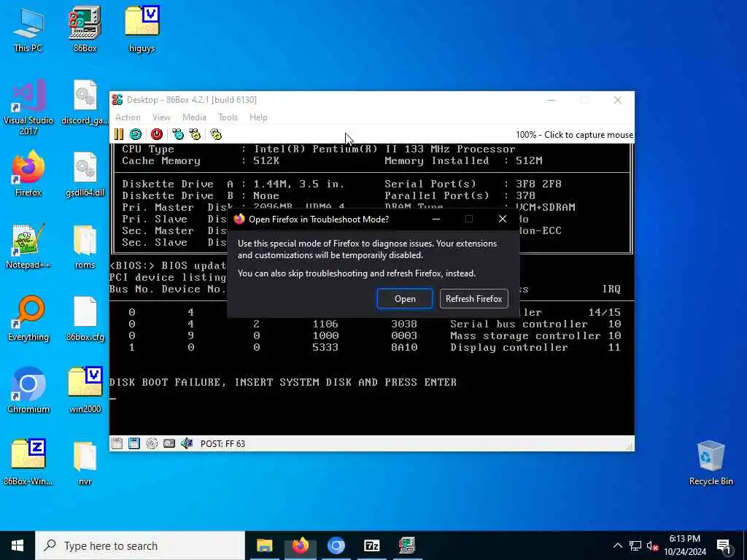The height and width of the screenshot is (560, 747).
Task: Select the roms folder icon
Action: [85, 246]
